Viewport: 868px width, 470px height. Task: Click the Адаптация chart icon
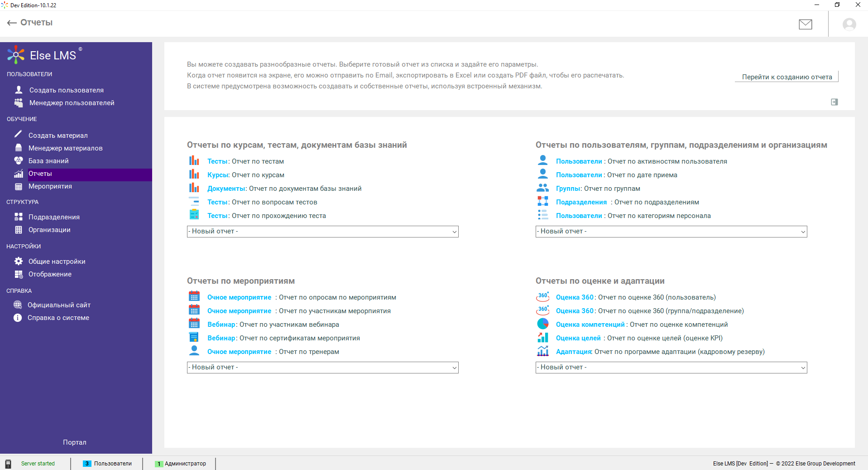pyautogui.click(x=542, y=351)
